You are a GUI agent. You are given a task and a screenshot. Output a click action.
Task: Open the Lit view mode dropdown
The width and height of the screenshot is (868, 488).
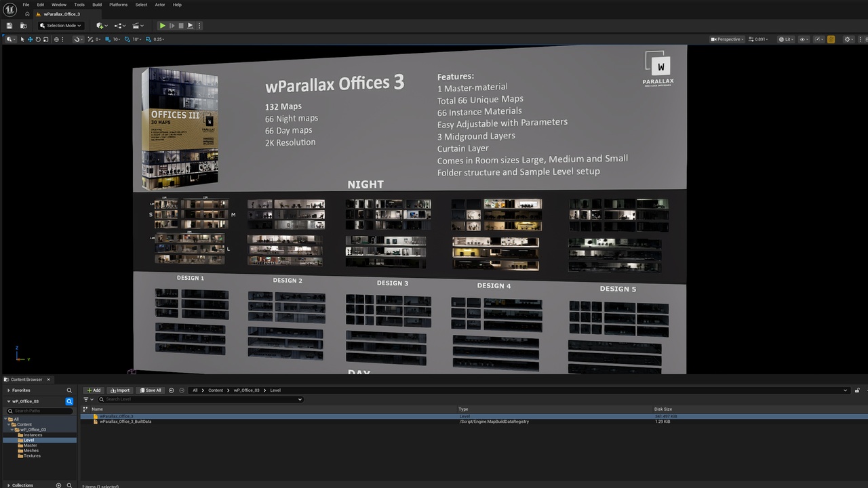tap(787, 39)
